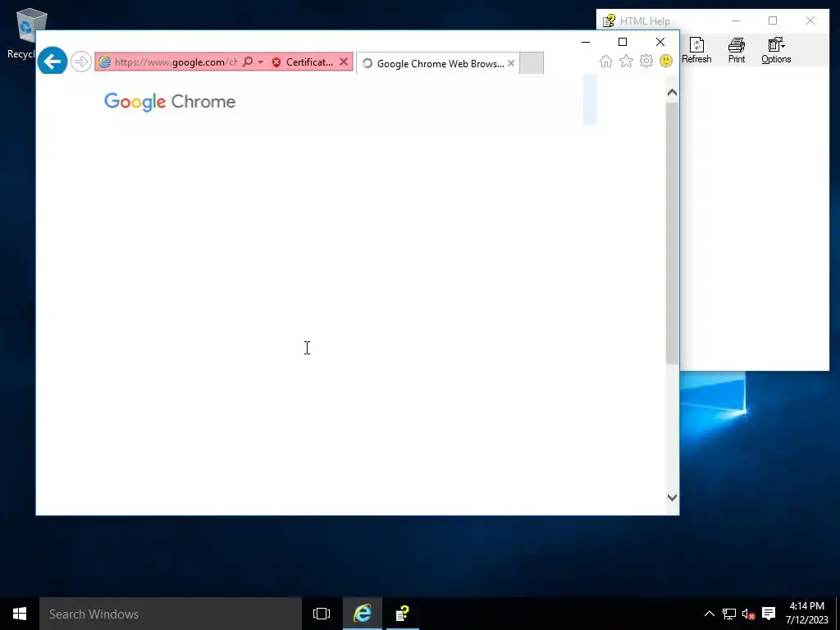
Task: Open a new blank tab
Action: tap(532, 63)
